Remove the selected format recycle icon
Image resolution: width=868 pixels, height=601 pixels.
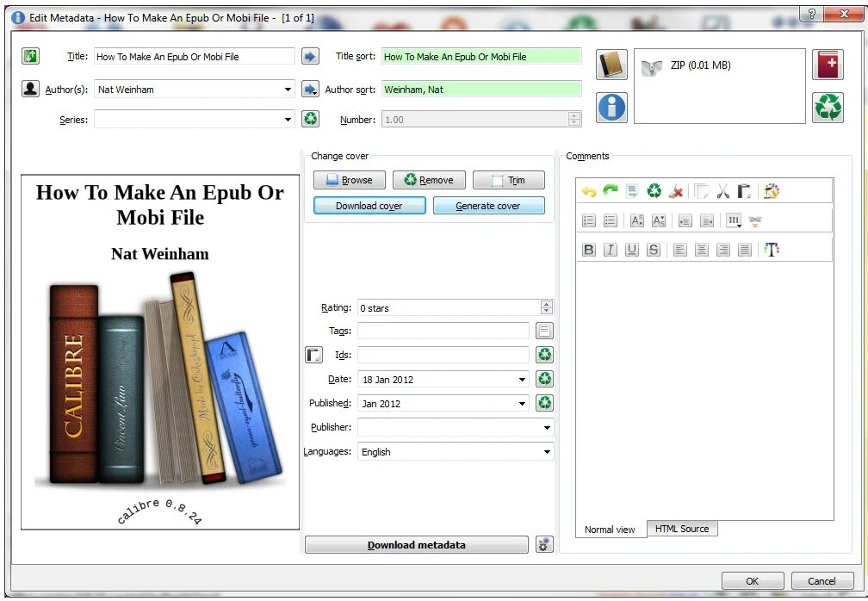tap(828, 108)
